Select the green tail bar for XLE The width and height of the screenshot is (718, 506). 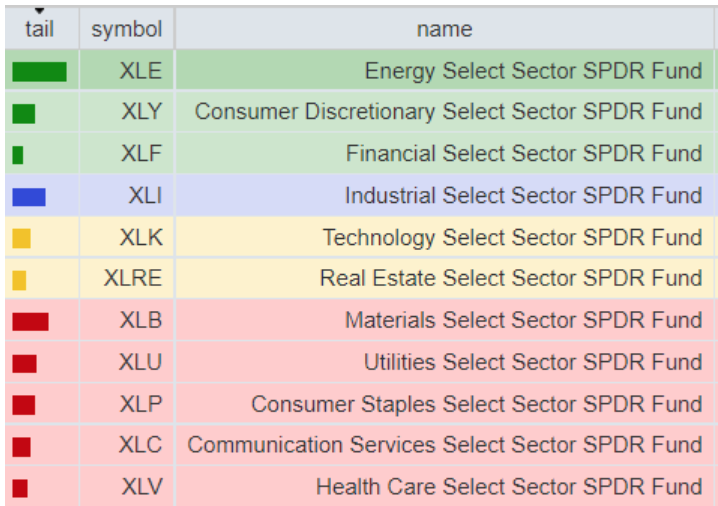[39, 72]
